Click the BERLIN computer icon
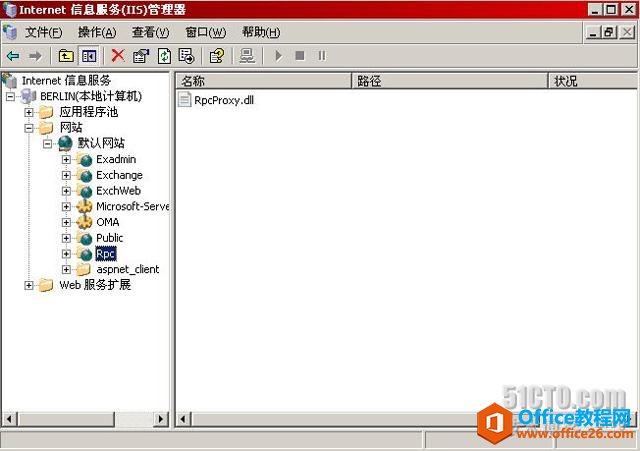The width and height of the screenshot is (640, 451). click(x=28, y=96)
